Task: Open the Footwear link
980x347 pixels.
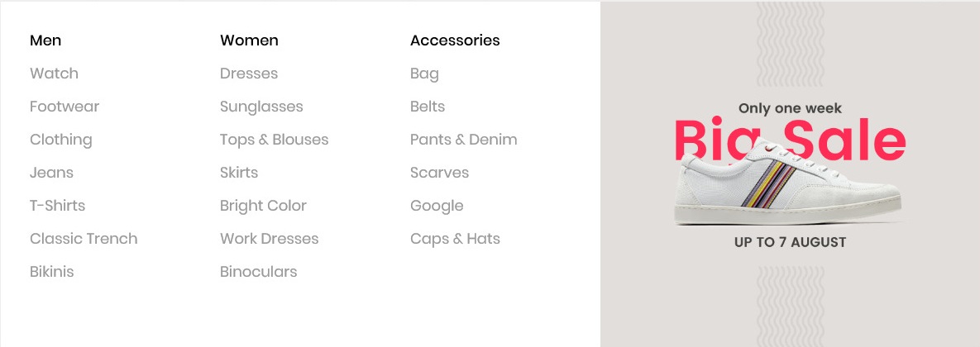Action: pyautogui.click(x=65, y=107)
